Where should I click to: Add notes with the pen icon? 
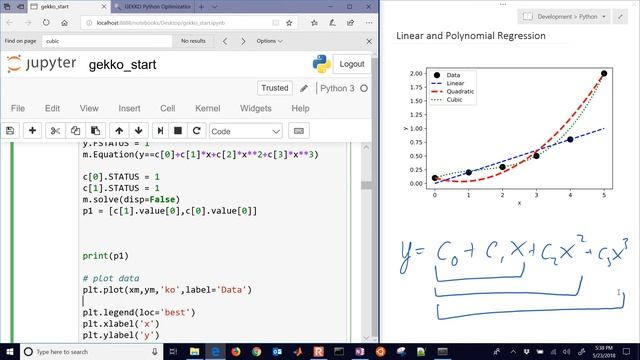click(332, 23)
